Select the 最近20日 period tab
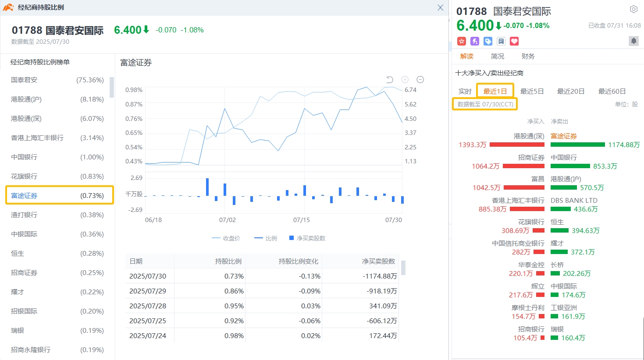 (x=571, y=91)
